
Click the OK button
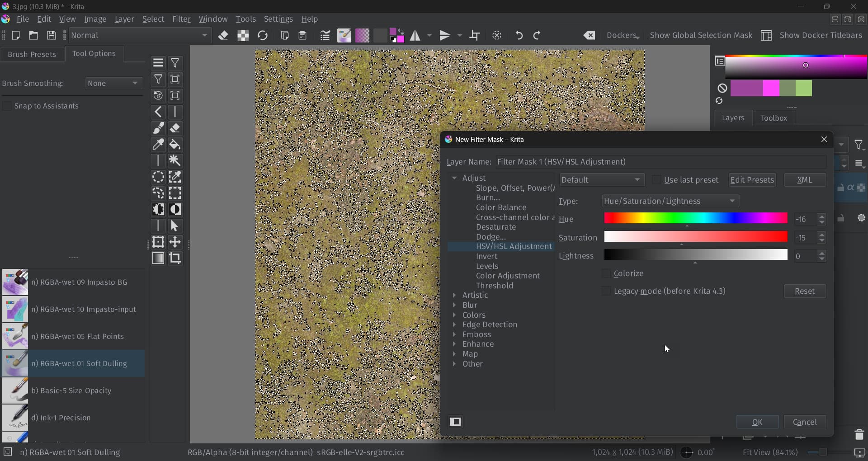click(x=757, y=422)
